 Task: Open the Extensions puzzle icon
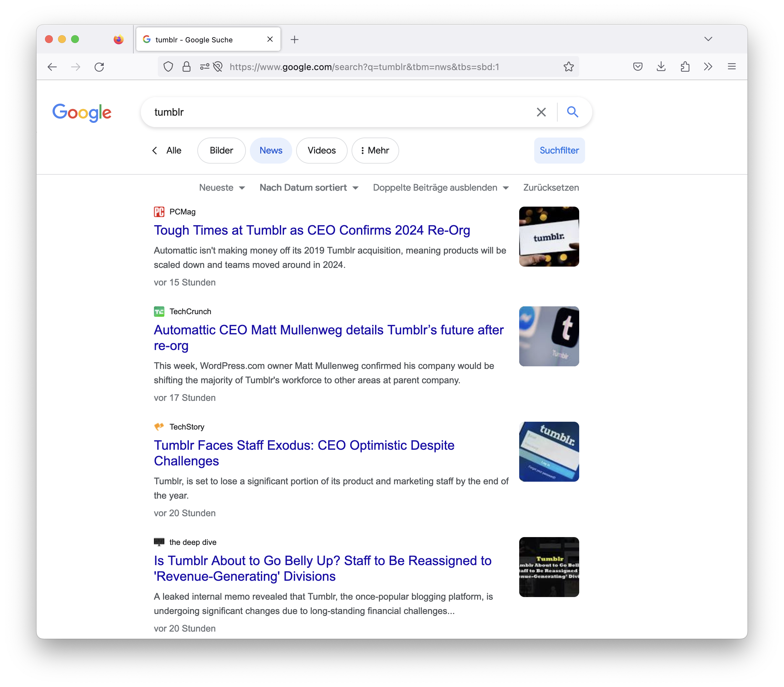tap(685, 67)
